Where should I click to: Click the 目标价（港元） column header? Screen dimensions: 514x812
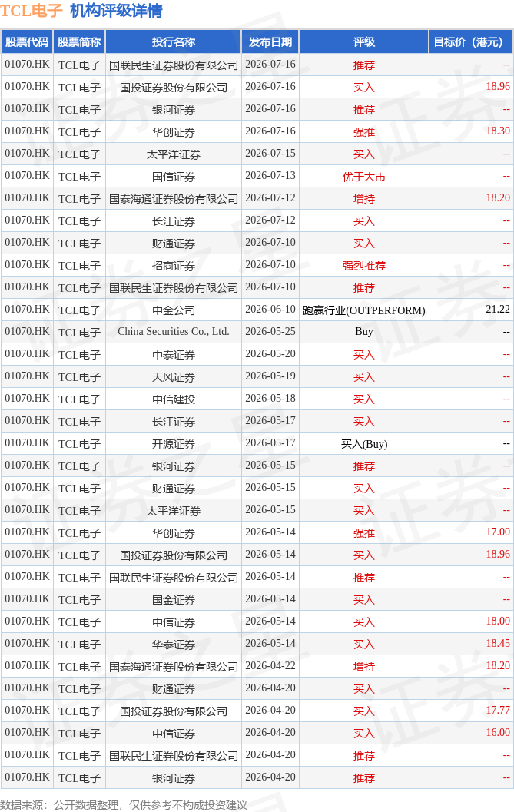[471, 42]
